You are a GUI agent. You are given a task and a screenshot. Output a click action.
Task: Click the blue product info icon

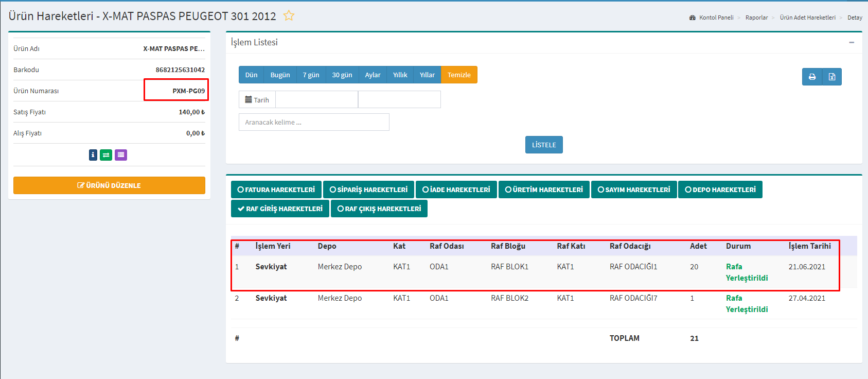93,155
